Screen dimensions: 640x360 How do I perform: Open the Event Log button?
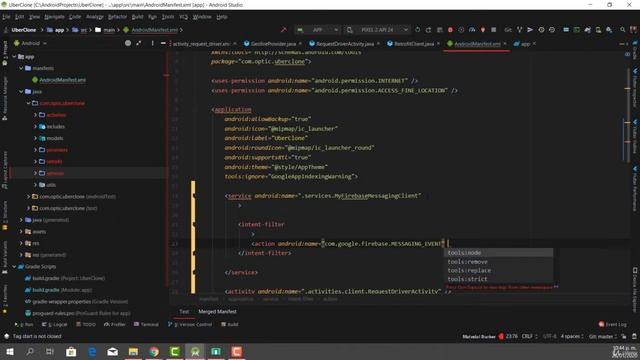click(x=612, y=324)
